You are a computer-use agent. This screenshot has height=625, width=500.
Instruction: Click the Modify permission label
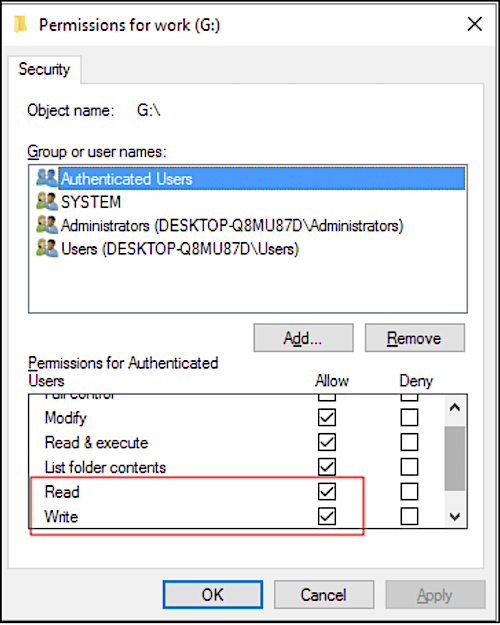[65, 418]
